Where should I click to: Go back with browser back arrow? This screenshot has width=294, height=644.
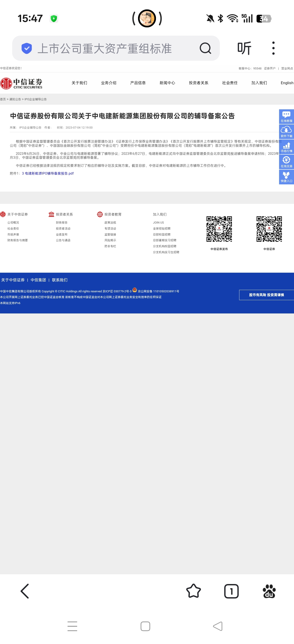pyautogui.click(x=25, y=591)
